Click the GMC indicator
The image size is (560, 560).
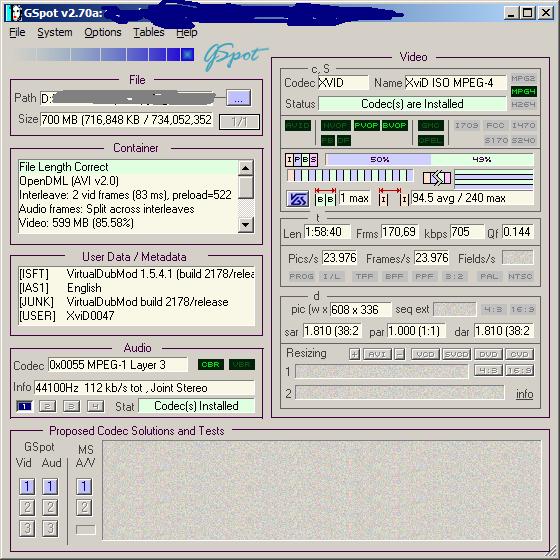[431, 126]
